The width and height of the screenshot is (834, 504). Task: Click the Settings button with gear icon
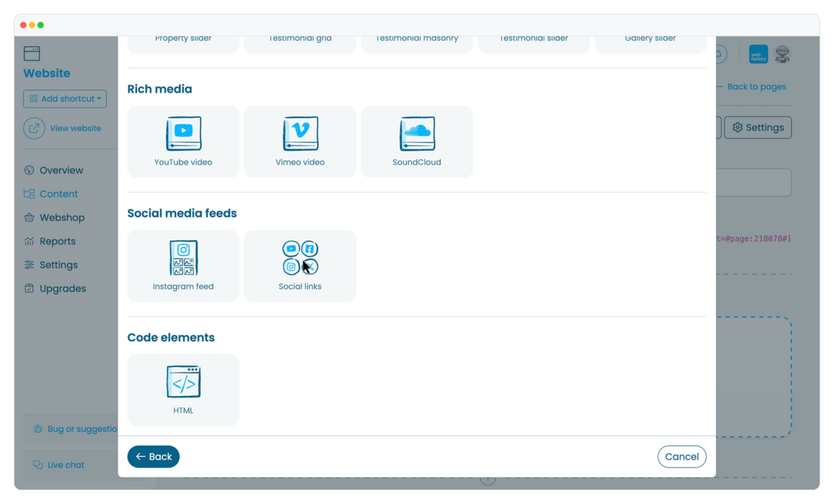tap(758, 128)
